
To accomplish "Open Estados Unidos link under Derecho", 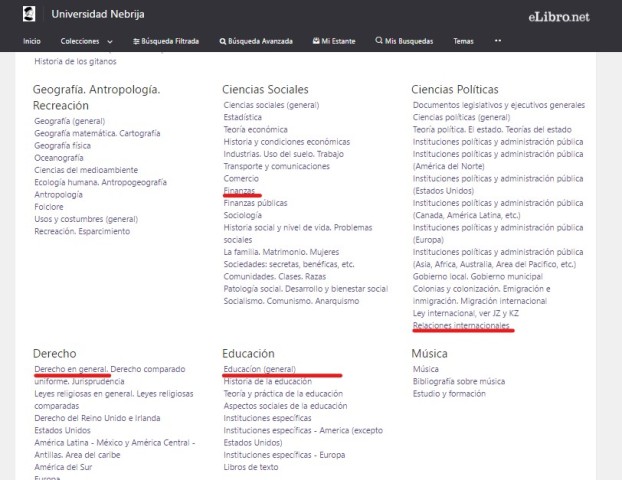I will point(62,430).
